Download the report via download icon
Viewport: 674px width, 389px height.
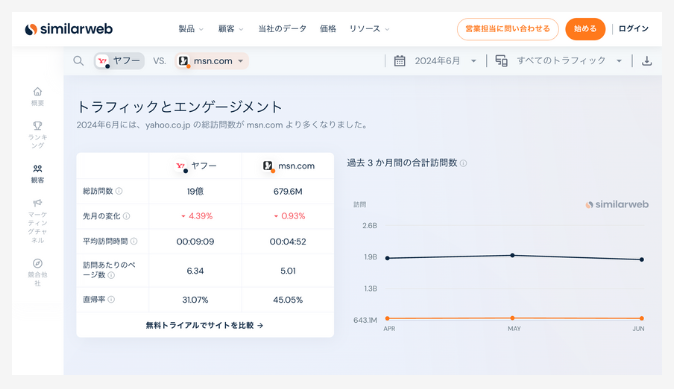click(x=646, y=61)
